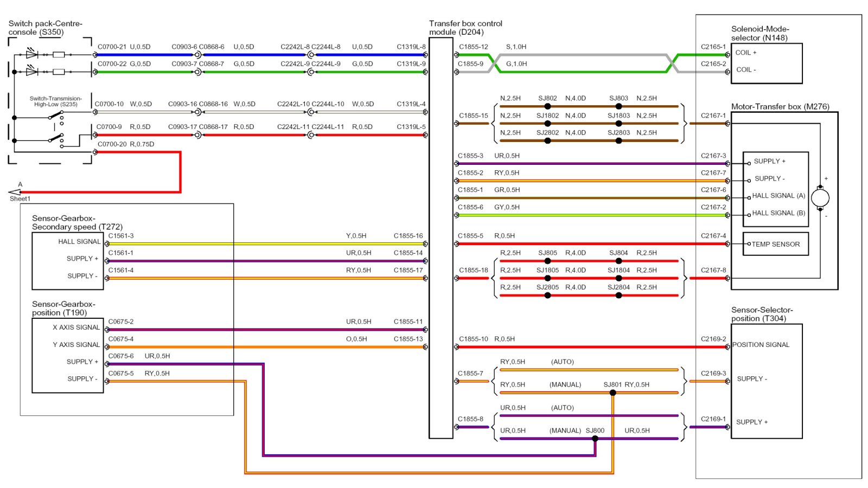Viewport: 868px width, 488px height.
Task: Click the Sheet1 off-page arrow labeled A
Action: tap(15, 192)
